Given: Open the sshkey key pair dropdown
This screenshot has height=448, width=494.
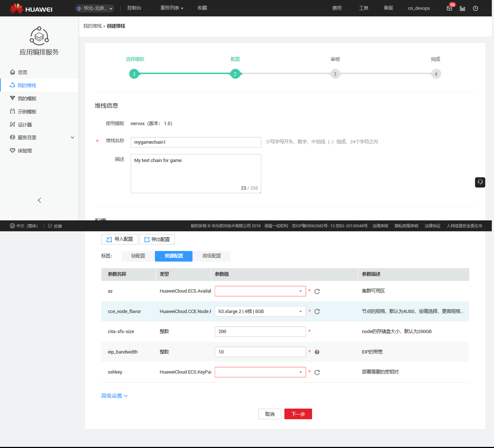Looking at the screenshot, I should pos(260,372).
